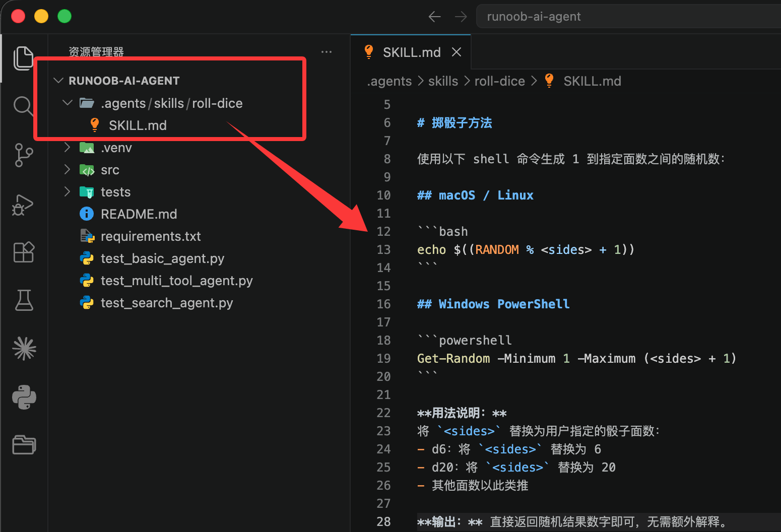Click the '```bash' code fence line

point(443,232)
